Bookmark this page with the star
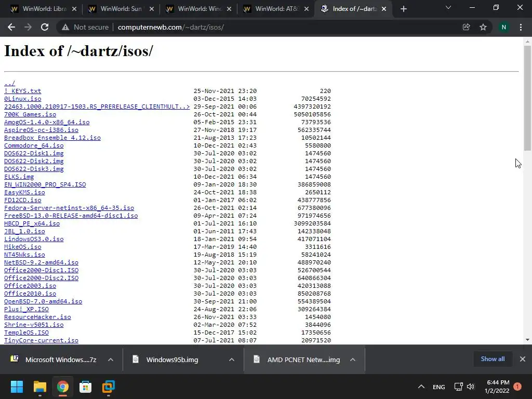This screenshot has width=532, height=399. pos(483,27)
